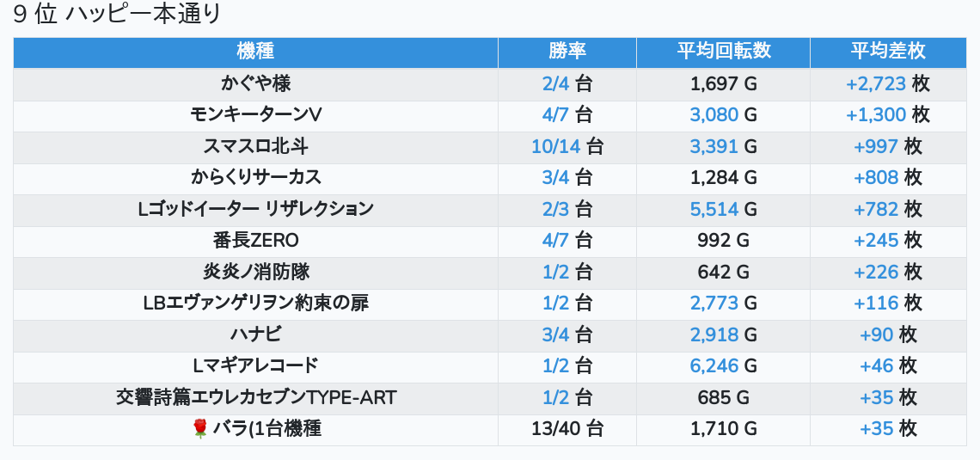Open the 2,918 G link in ハナビ row
Image resolution: width=980 pixels, height=460 pixels.
[x=714, y=334]
